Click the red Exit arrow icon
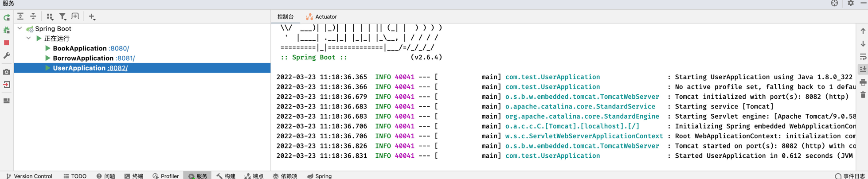Image resolution: width=868 pixels, height=179 pixels. coord(7,85)
